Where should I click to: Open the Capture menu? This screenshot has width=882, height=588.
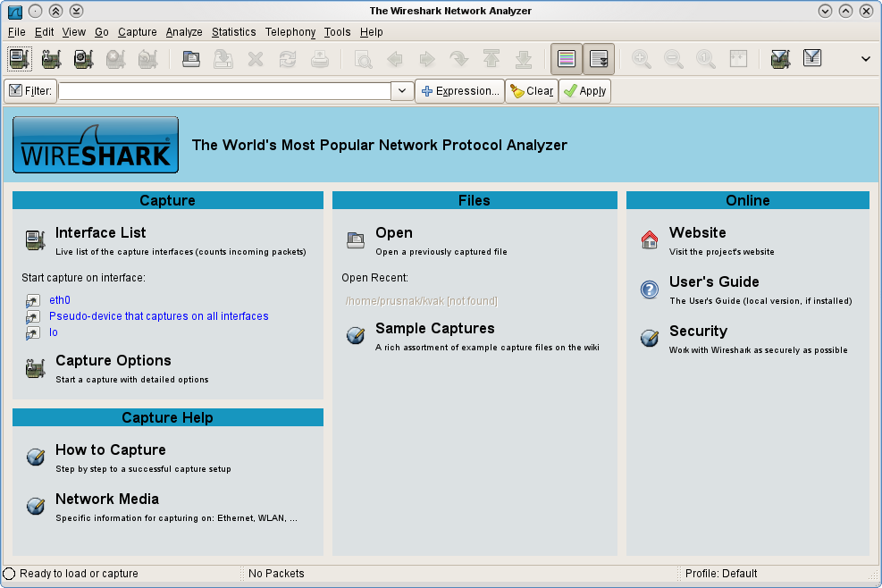tap(138, 32)
